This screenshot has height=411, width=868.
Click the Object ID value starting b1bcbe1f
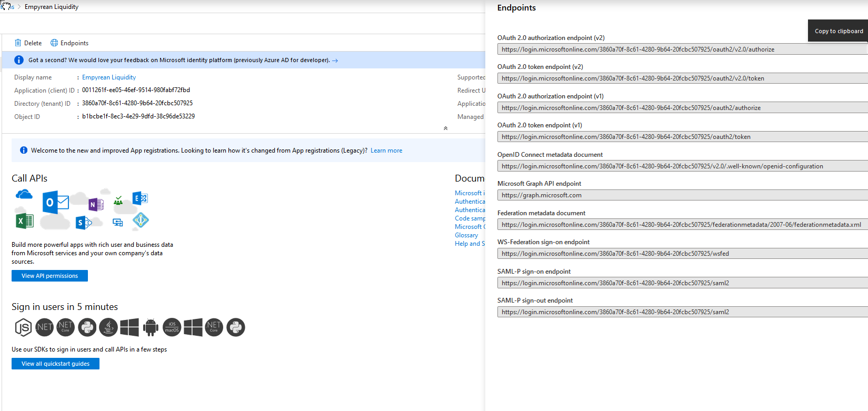tap(138, 116)
